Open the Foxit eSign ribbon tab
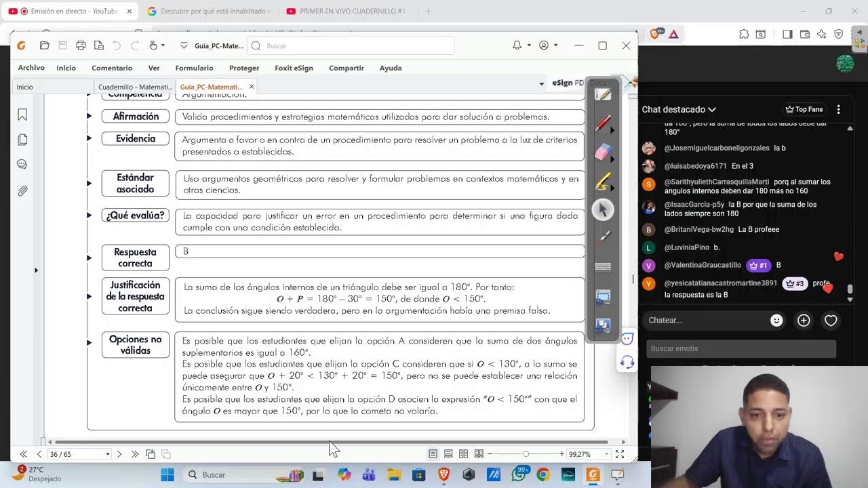This screenshot has width=868, height=488. click(294, 68)
